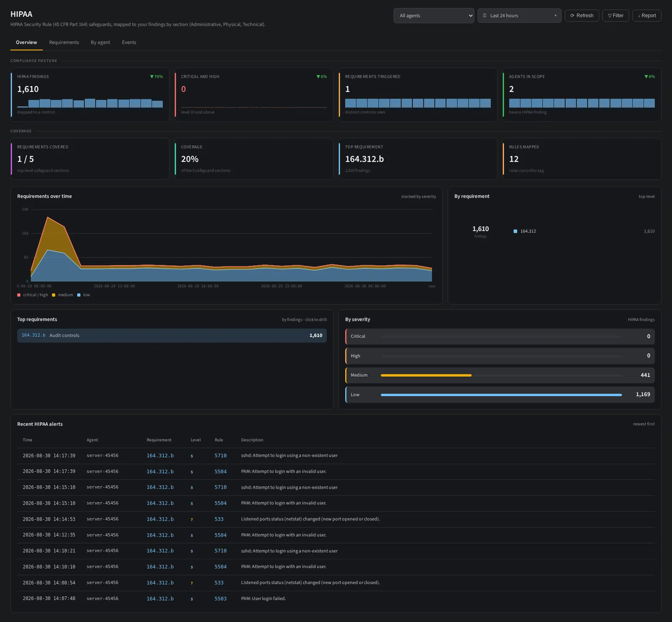Open the Last 24 hours time range picker
Screen dimensions: 672x622
(519, 16)
